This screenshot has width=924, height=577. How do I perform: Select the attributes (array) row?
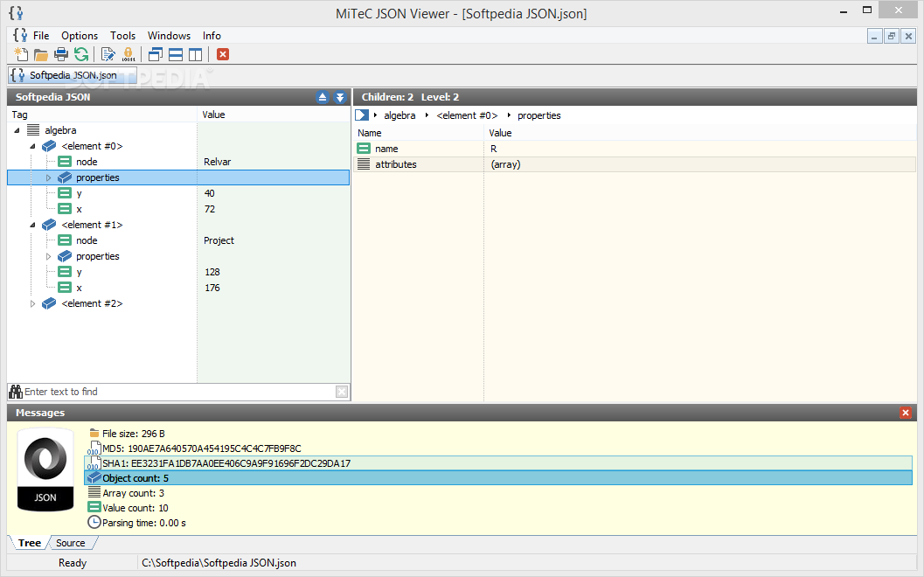coord(635,164)
